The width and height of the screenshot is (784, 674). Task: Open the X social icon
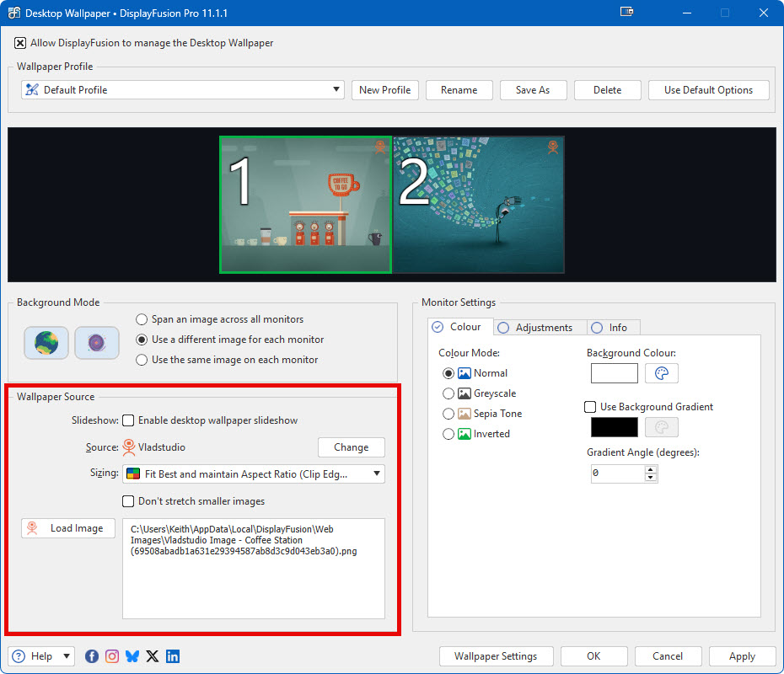[x=153, y=656]
